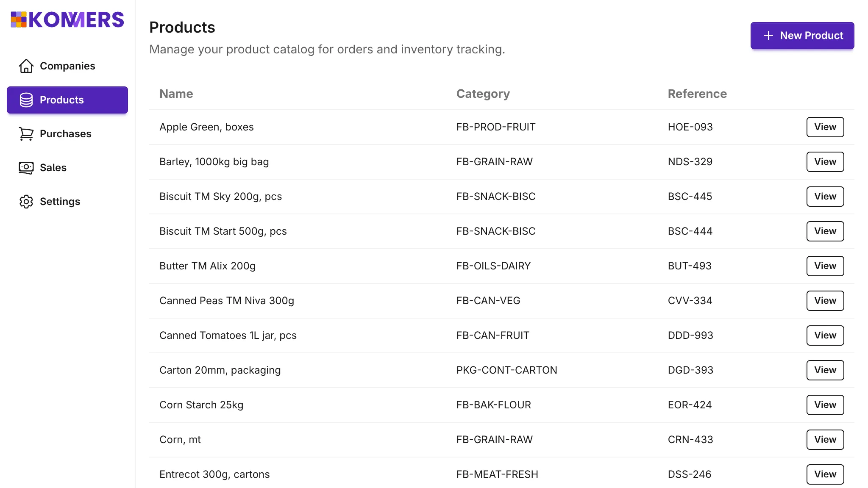Select the Products heading area
This screenshot has width=868, height=488.
tap(182, 27)
